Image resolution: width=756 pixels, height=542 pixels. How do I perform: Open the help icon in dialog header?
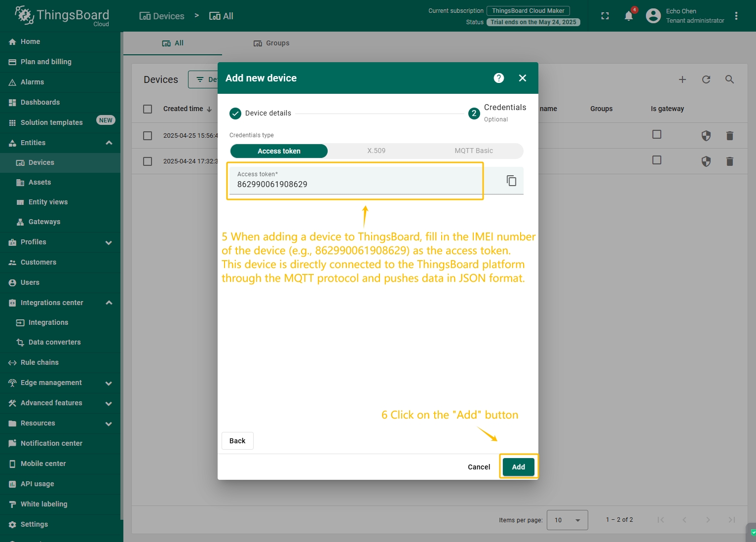[498, 78]
